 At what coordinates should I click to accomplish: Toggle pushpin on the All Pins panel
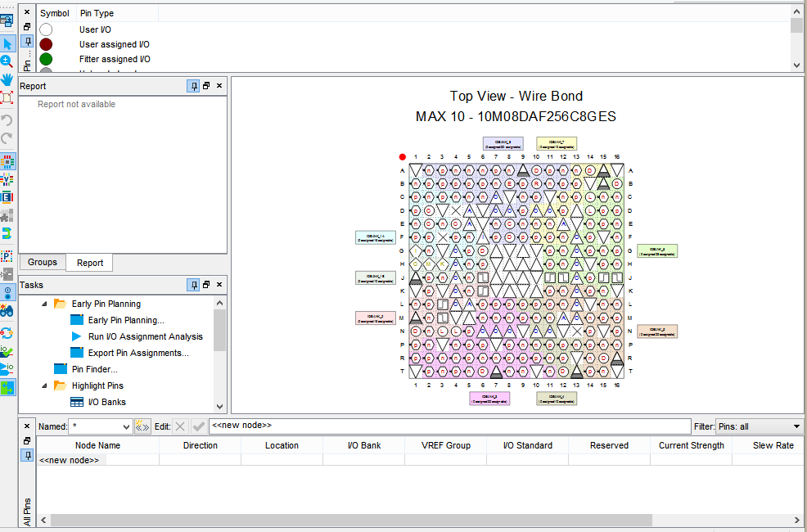[27, 455]
